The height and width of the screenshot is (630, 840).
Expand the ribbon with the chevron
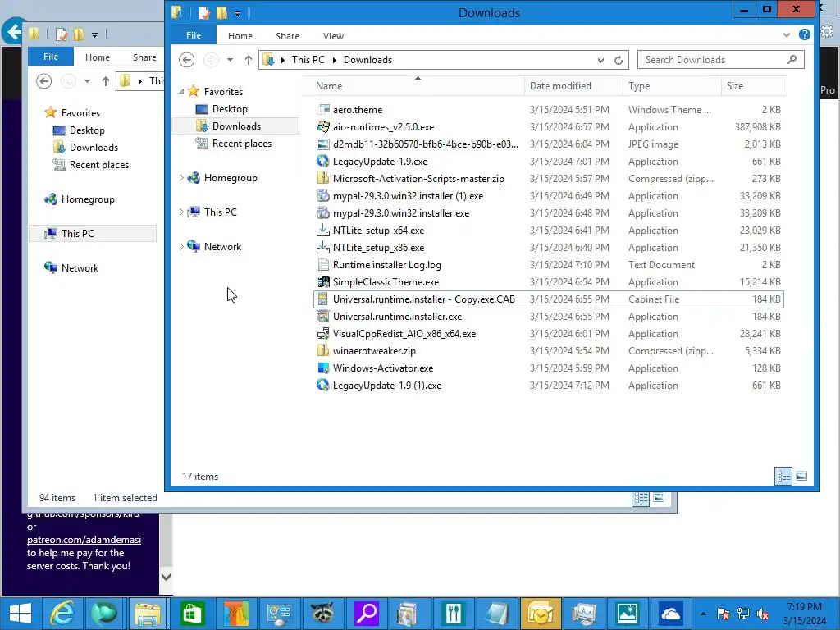click(787, 35)
